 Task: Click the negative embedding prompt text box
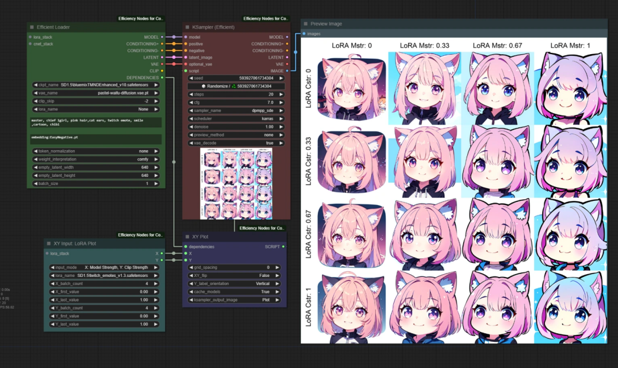(96, 139)
